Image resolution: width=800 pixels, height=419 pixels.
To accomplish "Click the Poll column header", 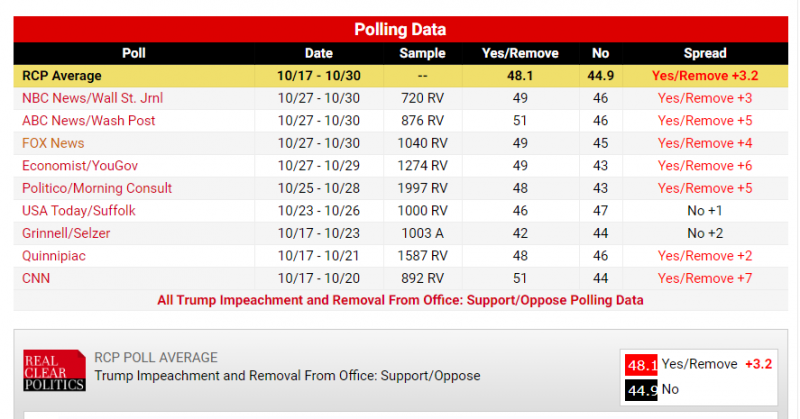I will click(x=134, y=53).
